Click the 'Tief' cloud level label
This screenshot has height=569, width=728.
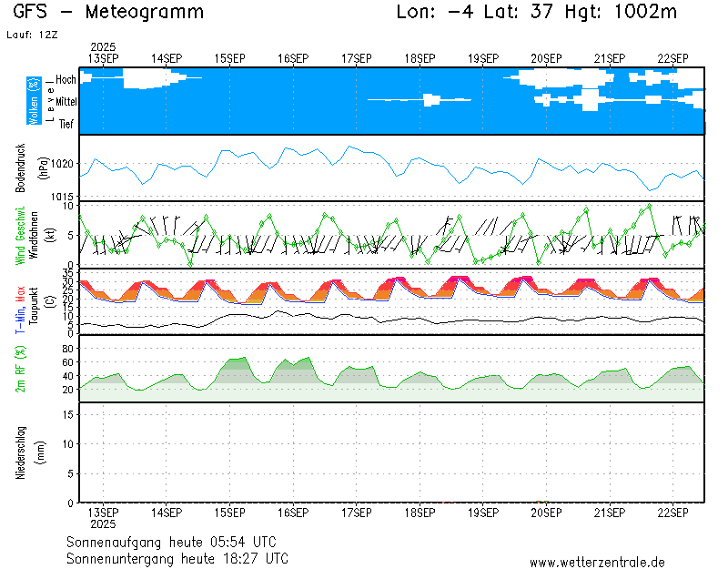(x=66, y=124)
